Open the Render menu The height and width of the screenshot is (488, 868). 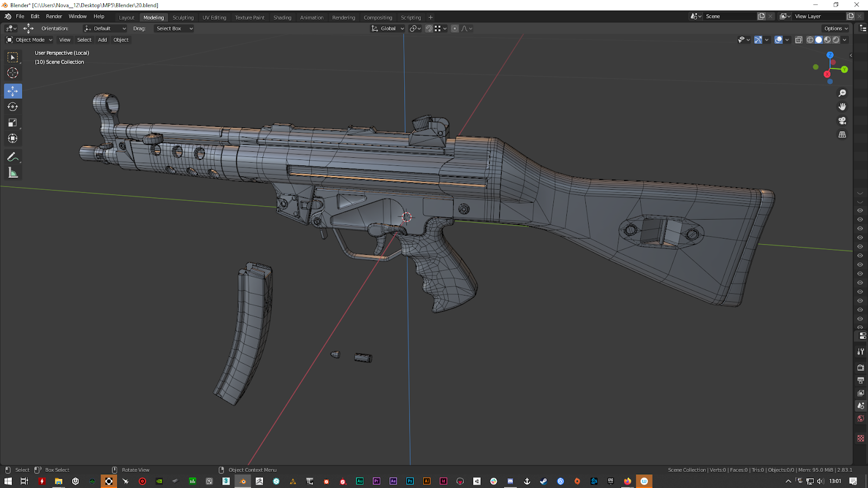point(54,16)
